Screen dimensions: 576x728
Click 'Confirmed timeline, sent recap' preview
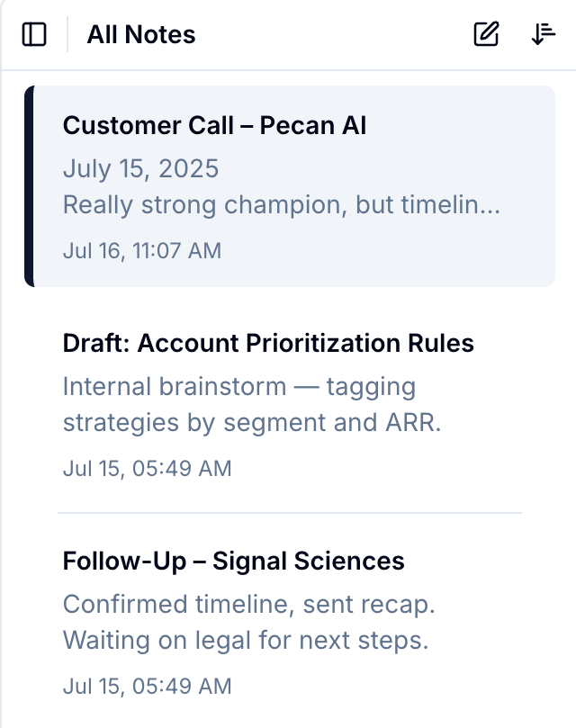249,605
